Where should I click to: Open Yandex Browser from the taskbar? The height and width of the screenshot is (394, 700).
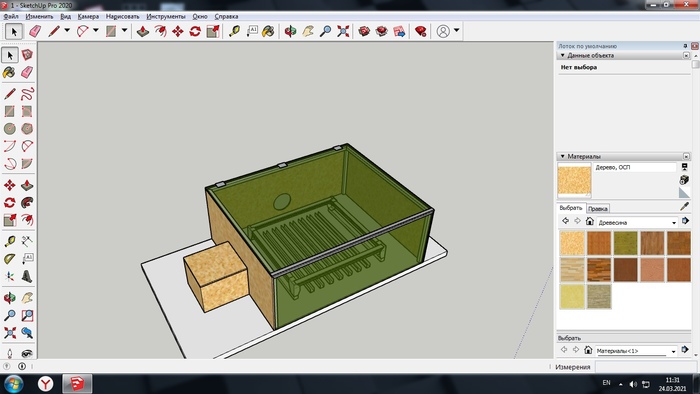point(46,384)
